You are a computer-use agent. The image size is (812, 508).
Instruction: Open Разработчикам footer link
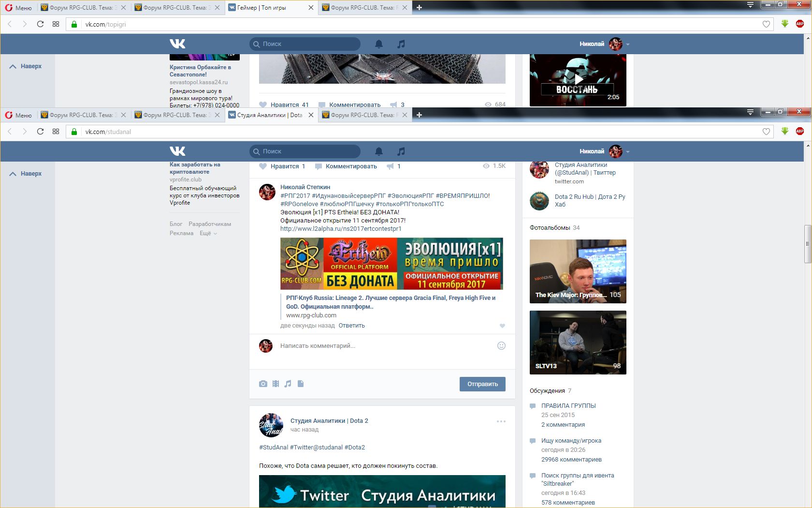pyautogui.click(x=210, y=224)
